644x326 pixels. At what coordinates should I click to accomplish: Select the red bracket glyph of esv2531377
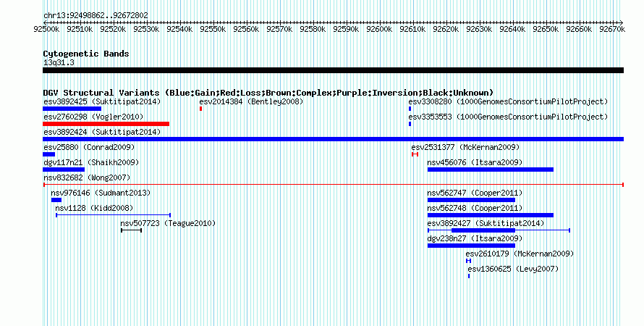[415, 154]
